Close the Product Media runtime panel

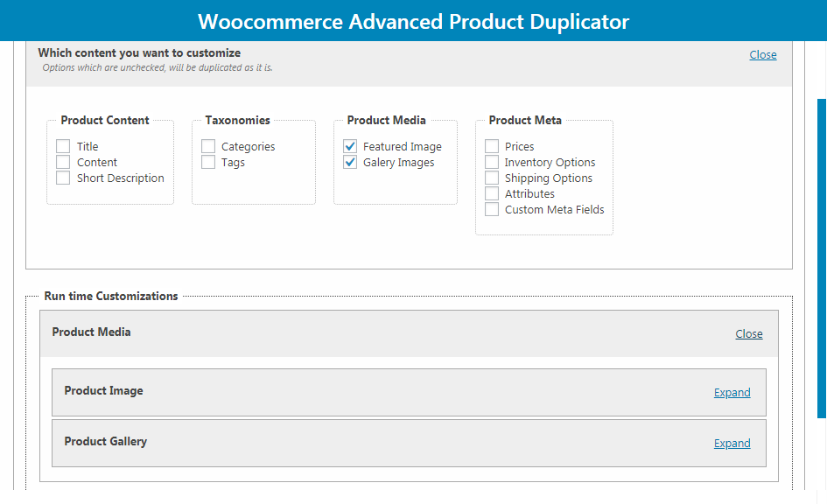click(x=749, y=333)
